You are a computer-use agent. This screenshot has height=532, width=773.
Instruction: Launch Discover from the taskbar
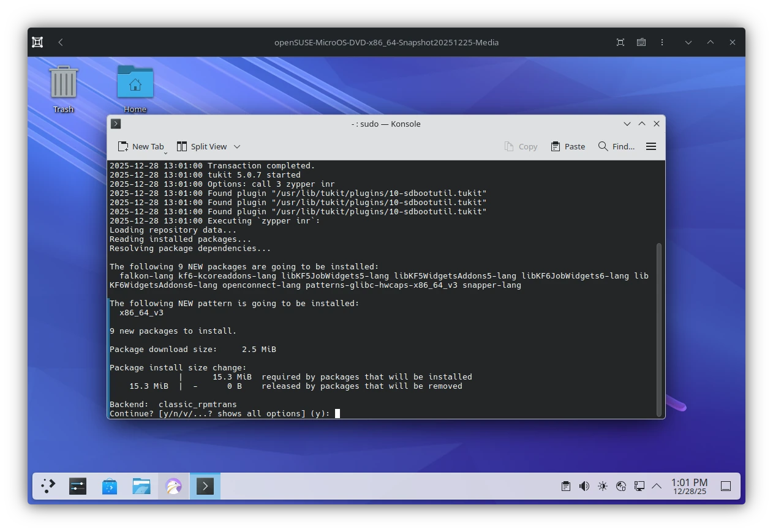[109, 486]
